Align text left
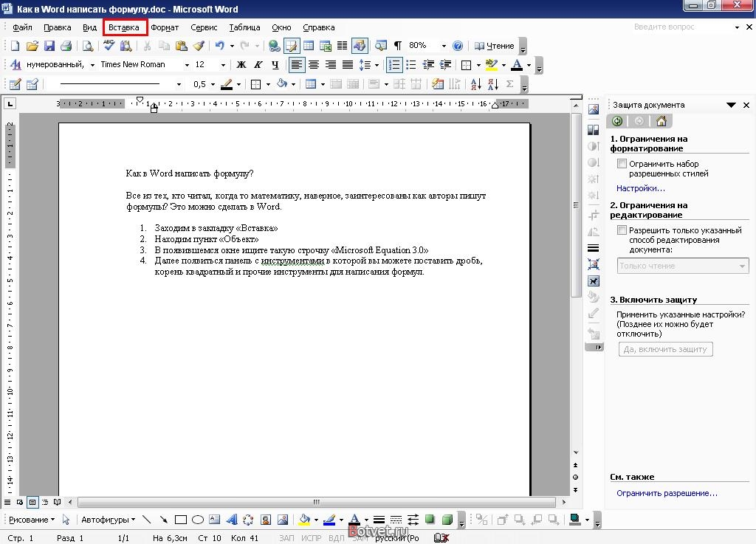This screenshot has height=544, width=756. 297,64
